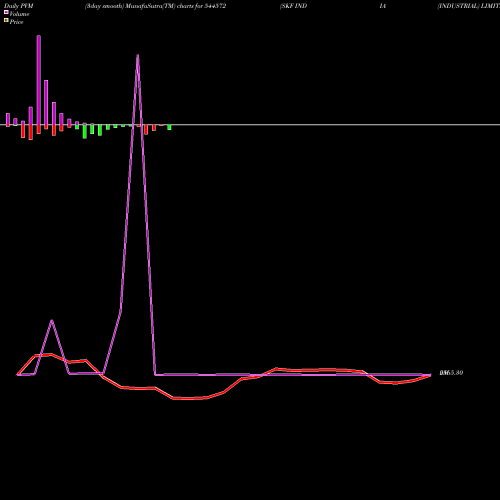Click the Volume legend swatch

coord(6,12)
